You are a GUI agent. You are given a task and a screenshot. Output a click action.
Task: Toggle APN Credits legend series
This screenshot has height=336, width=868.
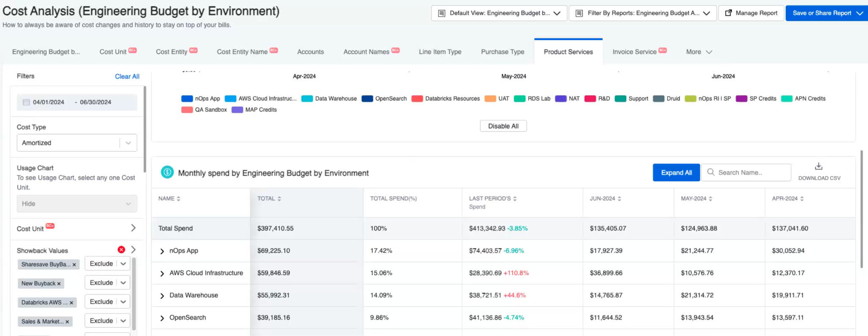click(803, 99)
